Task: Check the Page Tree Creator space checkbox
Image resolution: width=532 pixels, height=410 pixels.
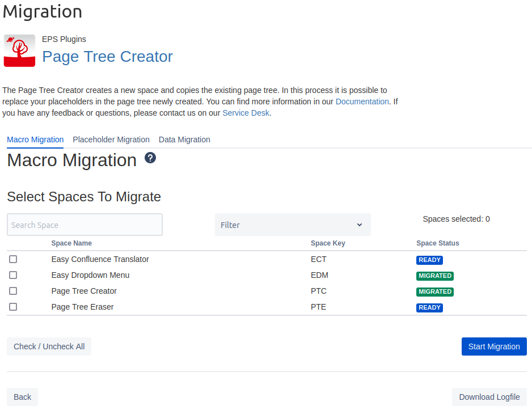Action: point(13,291)
